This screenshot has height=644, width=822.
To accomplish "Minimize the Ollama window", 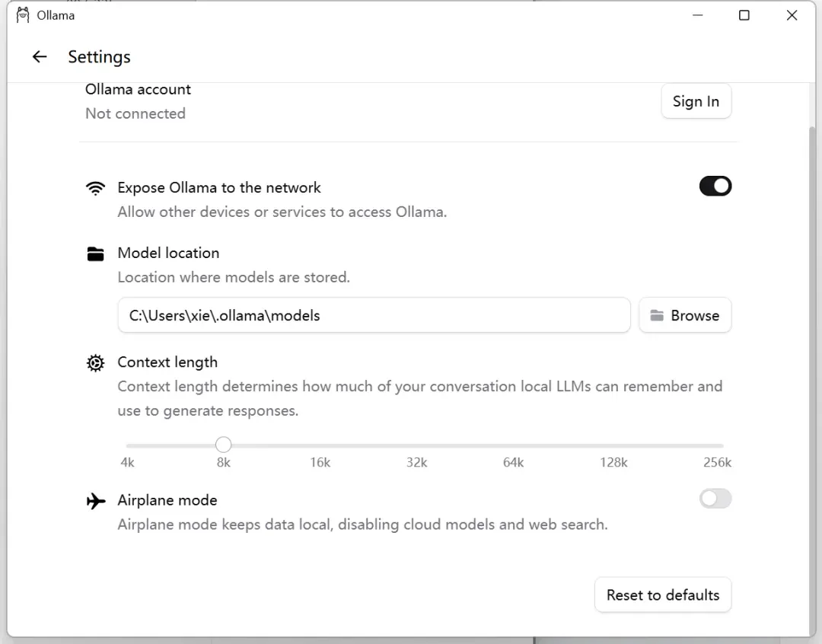I will tap(697, 15).
